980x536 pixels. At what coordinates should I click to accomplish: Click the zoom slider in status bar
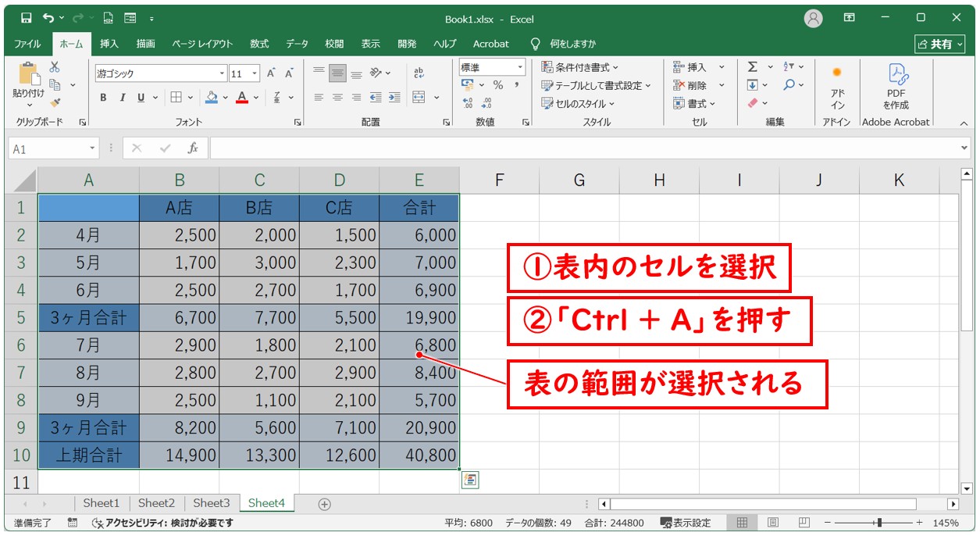click(x=879, y=523)
